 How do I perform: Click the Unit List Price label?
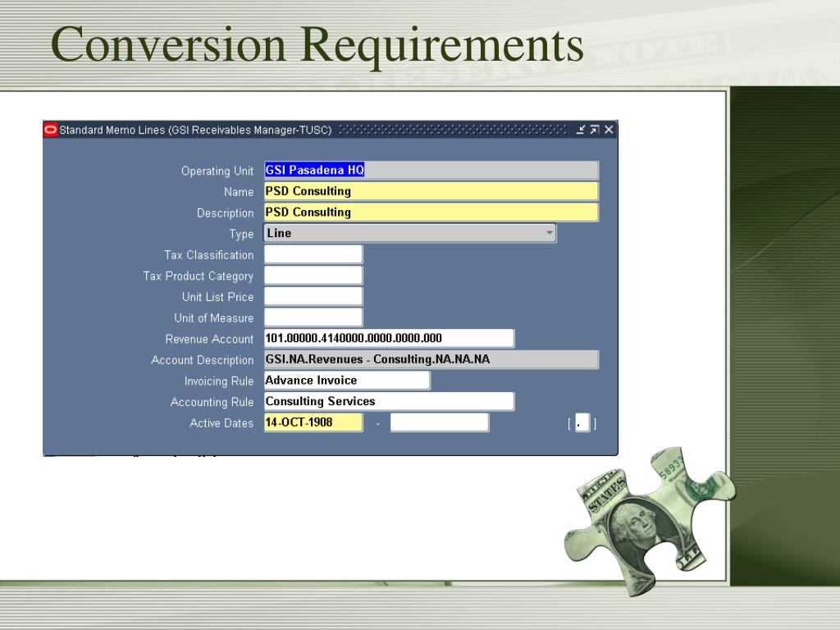(217, 297)
